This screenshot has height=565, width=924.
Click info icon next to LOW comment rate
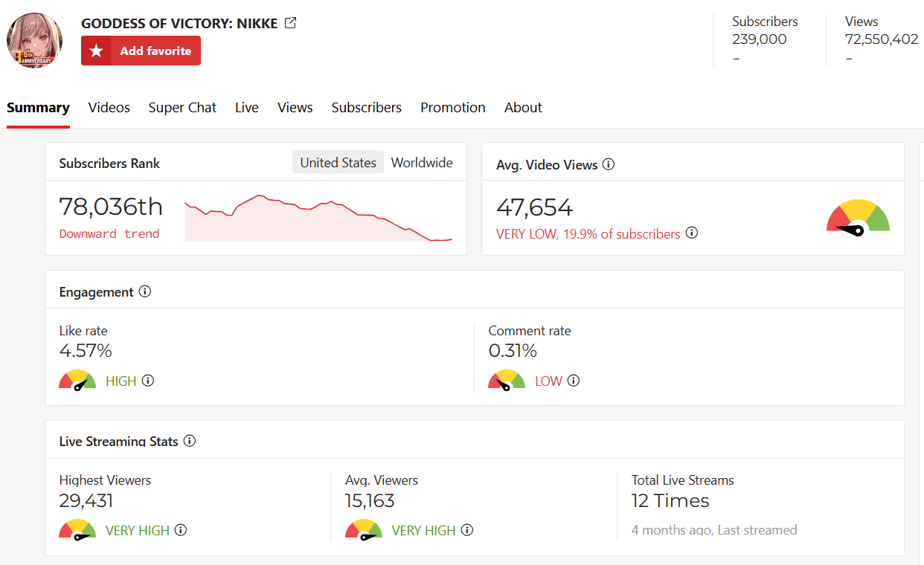[x=574, y=381]
